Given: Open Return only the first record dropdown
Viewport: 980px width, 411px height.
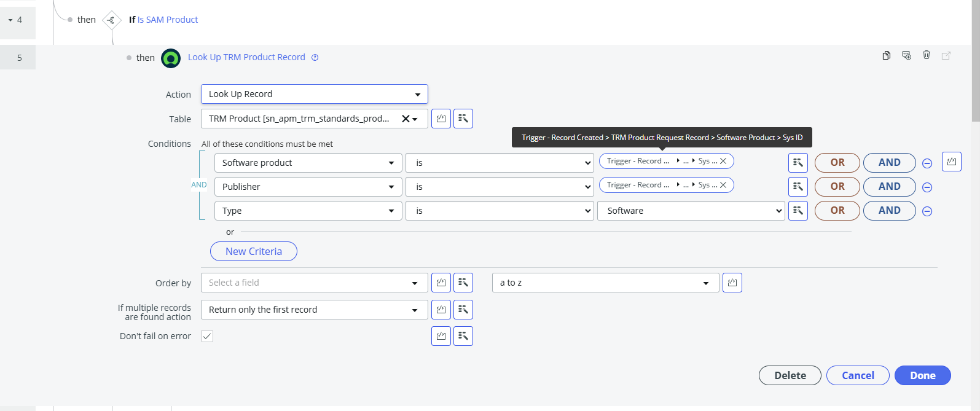Looking at the screenshot, I should (315, 310).
